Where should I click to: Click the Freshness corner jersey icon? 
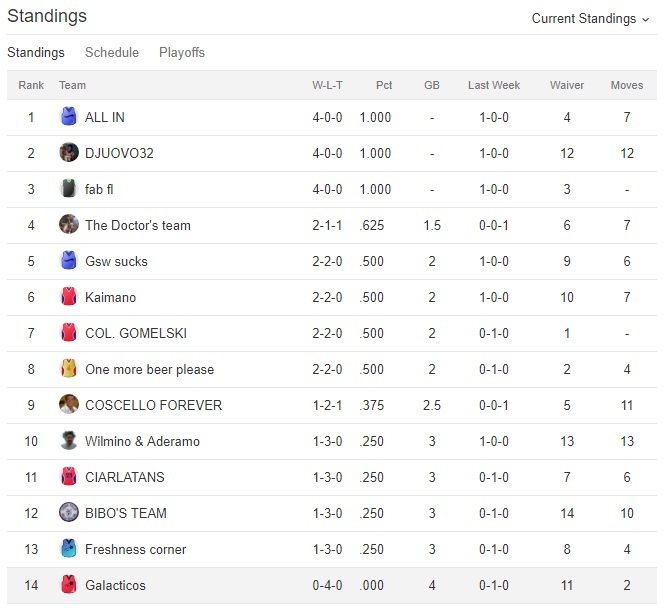[69, 549]
